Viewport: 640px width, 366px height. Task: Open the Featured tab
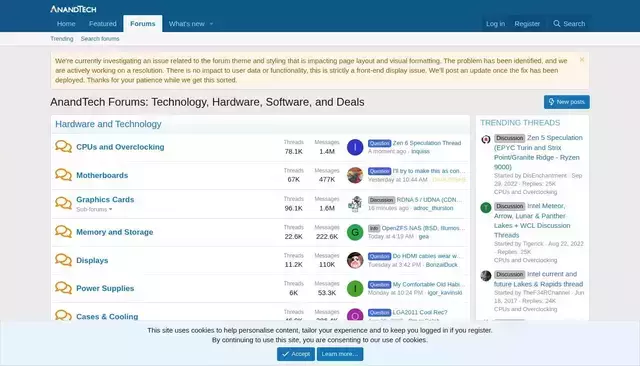pyautogui.click(x=102, y=24)
